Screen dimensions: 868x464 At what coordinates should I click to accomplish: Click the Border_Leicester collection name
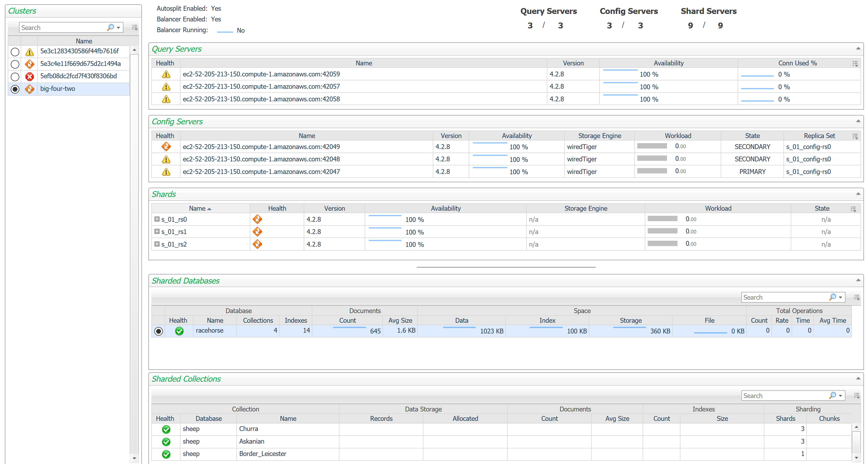click(x=262, y=454)
